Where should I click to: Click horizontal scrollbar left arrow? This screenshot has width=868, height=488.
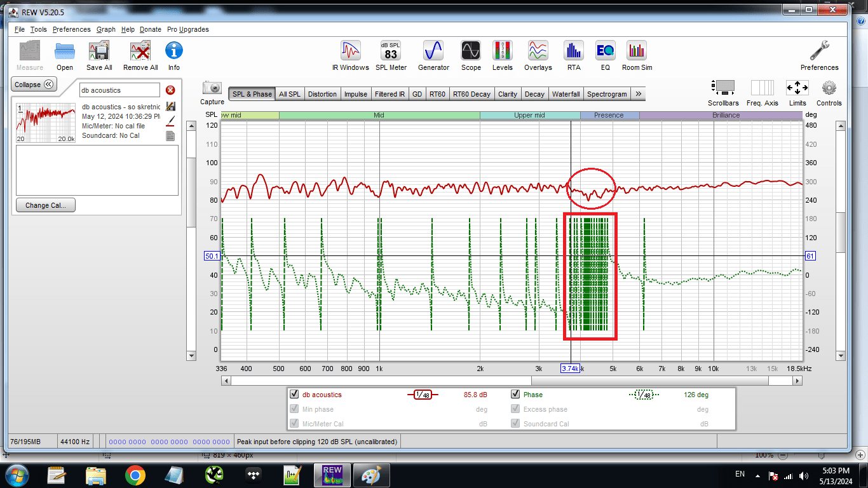[x=226, y=381]
